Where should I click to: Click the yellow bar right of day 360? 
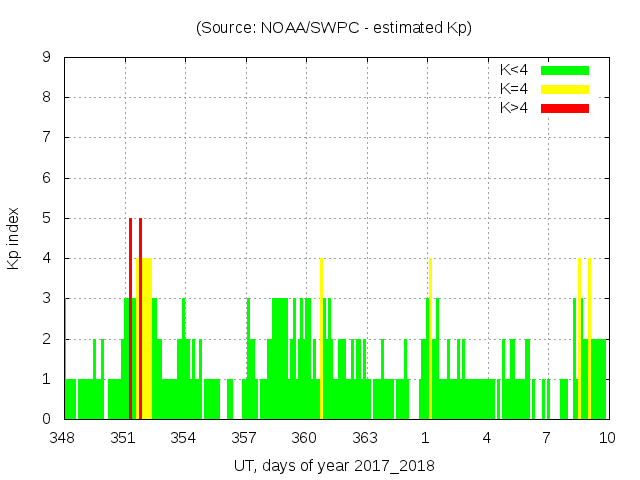click(321, 338)
